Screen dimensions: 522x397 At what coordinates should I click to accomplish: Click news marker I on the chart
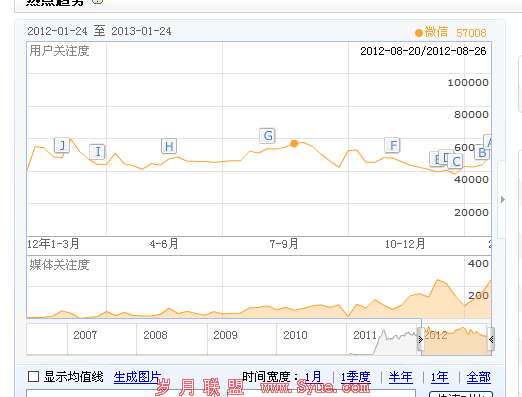tap(98, 152)
